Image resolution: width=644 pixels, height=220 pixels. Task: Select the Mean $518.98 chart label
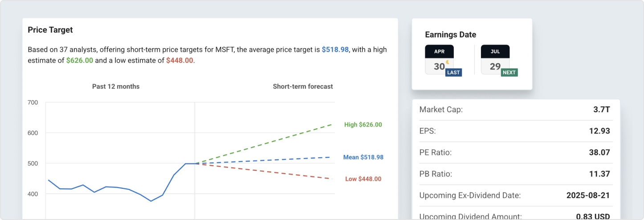click(x=363, y=157)
